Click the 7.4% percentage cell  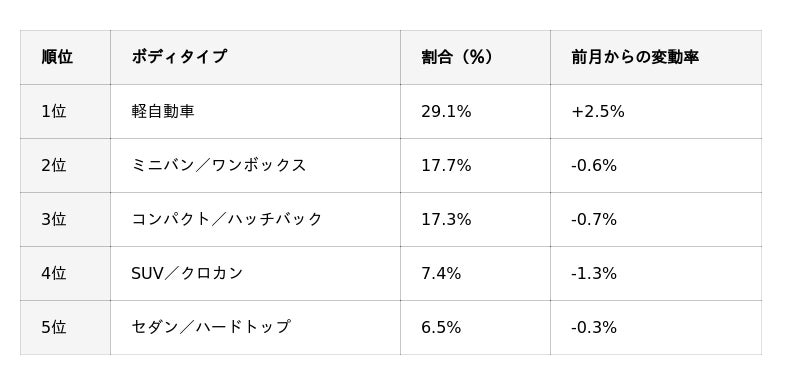[x=475, y=273]
